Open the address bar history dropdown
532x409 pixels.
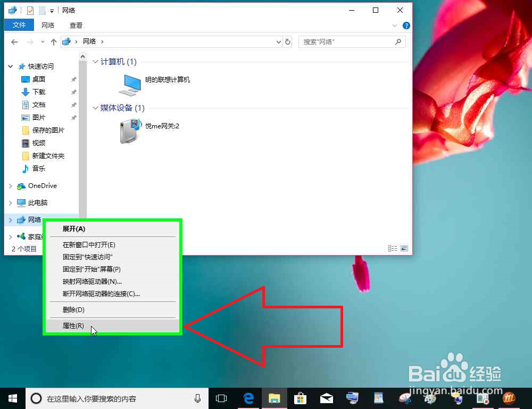click(278, 42)
